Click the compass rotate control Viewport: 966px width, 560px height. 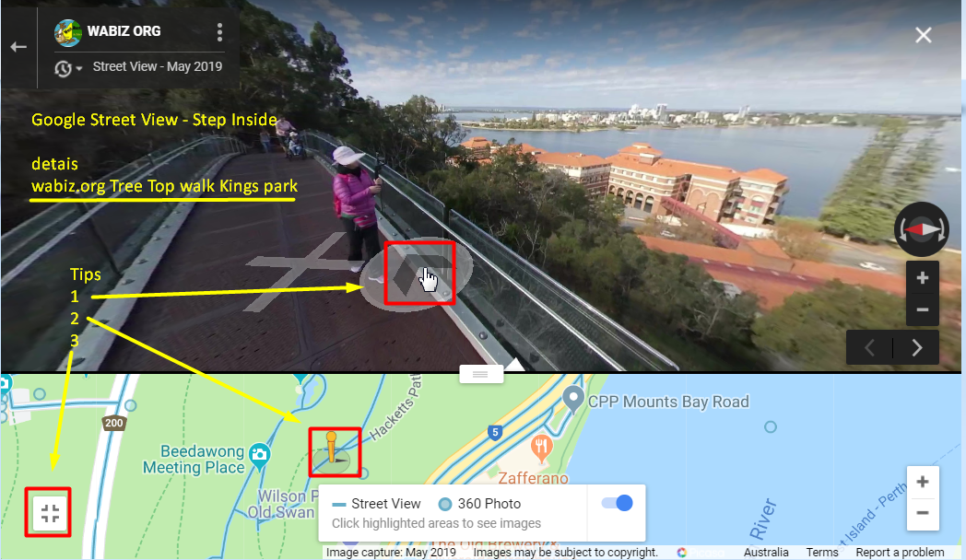pos(922,229)
